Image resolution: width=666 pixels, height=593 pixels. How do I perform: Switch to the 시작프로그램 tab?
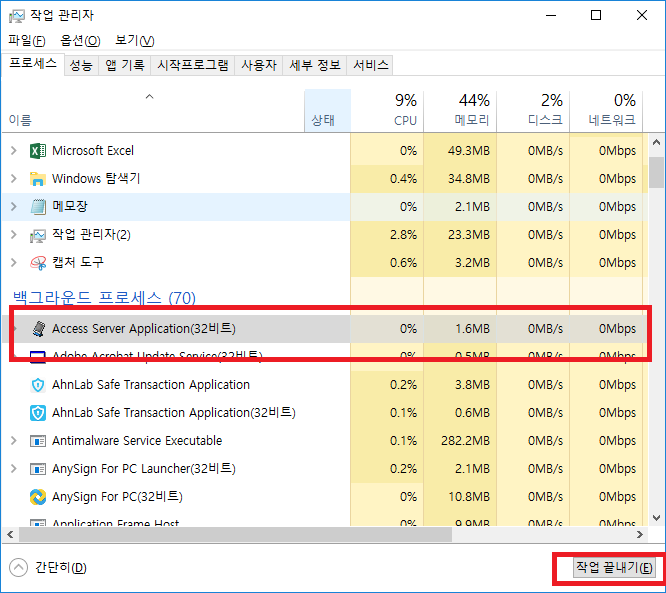[x=192, y=65]
